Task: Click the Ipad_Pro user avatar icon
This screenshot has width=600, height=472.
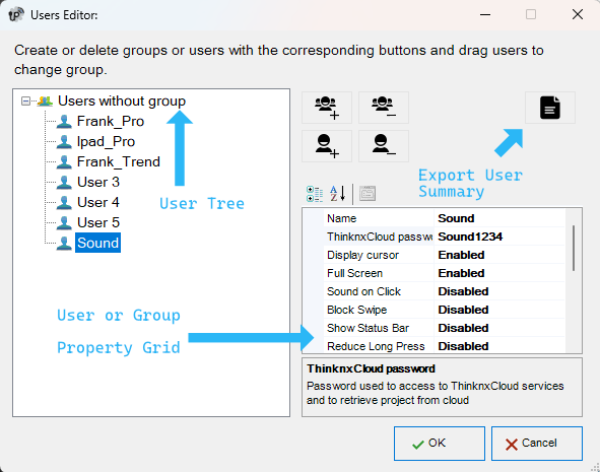Action: [x=64, y=142]
